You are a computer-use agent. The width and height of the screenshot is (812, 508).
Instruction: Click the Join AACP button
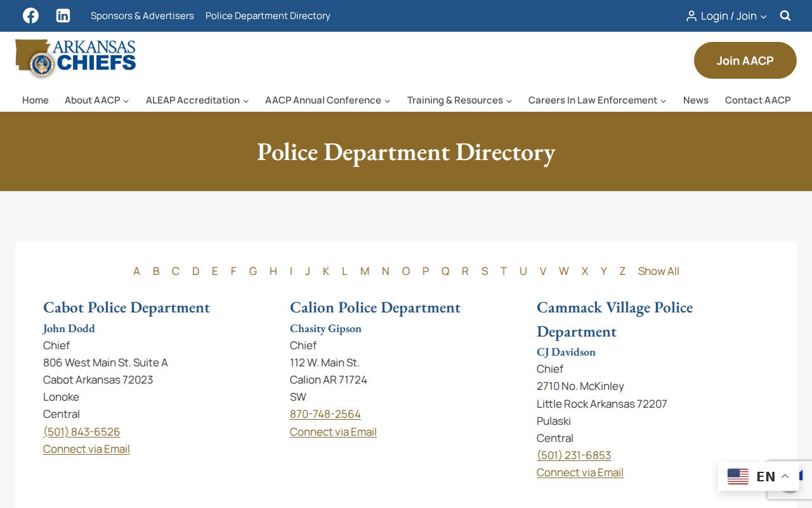click(745, 60)
